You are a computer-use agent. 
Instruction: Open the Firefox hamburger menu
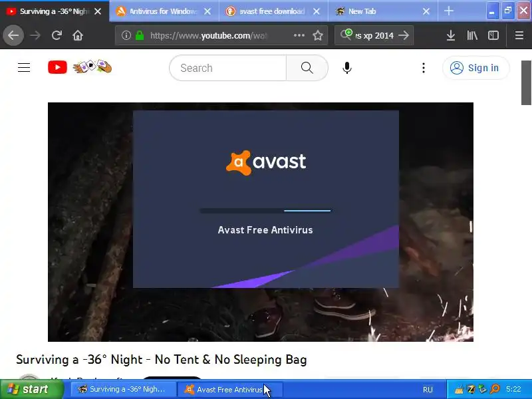[519, 35]
